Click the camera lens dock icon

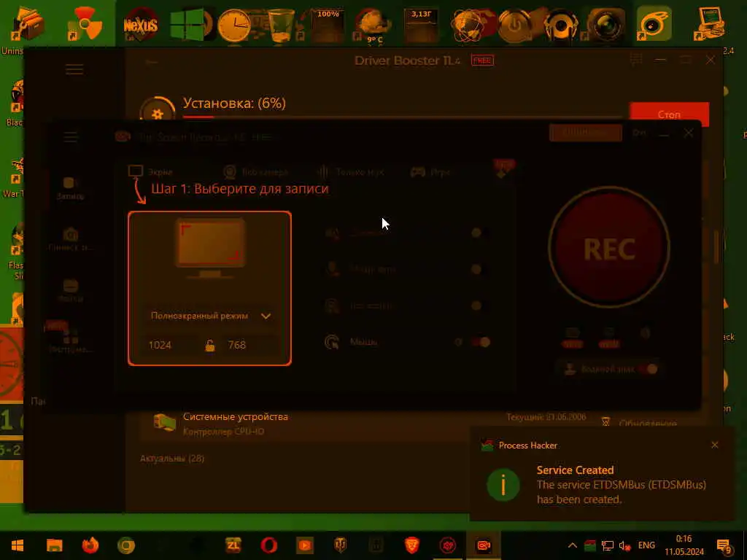(x=606, y=25)
